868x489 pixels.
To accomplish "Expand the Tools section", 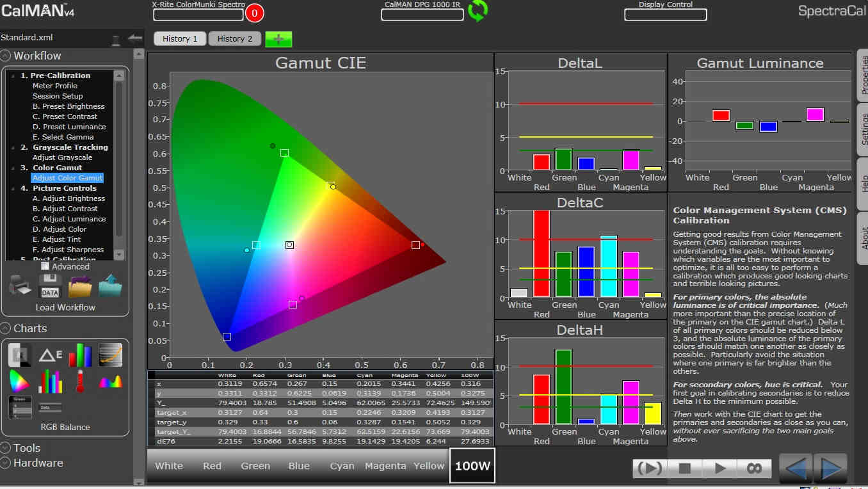I will coord(6,448).
